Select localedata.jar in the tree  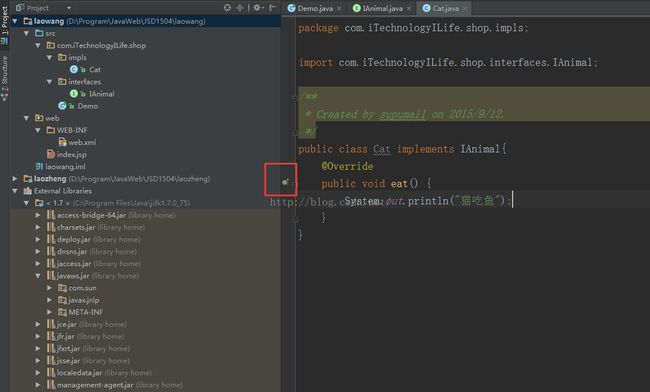(x=79, y=373)
